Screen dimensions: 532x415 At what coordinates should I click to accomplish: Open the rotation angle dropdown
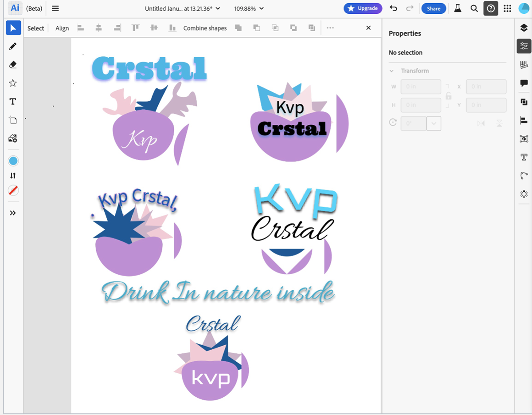(x=434, y=123)
